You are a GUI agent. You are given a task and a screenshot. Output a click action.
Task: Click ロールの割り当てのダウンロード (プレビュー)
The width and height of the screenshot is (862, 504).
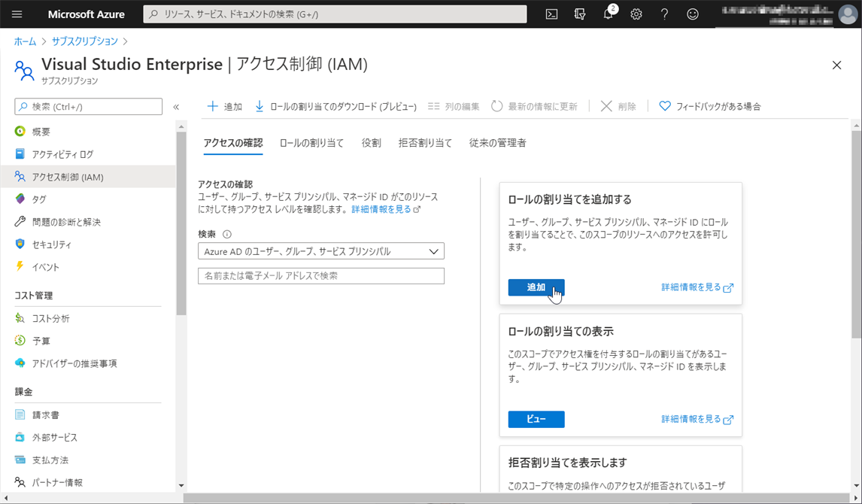335,106
